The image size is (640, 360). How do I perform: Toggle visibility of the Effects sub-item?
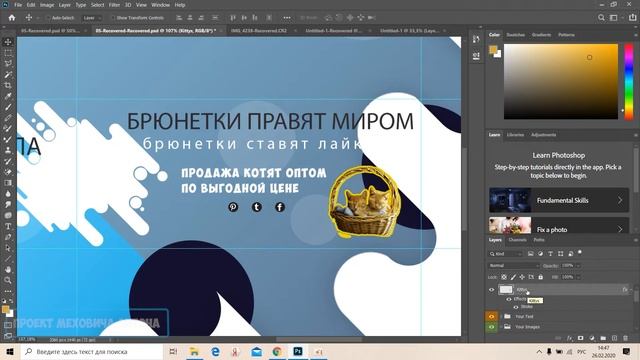tap(509, 299)
